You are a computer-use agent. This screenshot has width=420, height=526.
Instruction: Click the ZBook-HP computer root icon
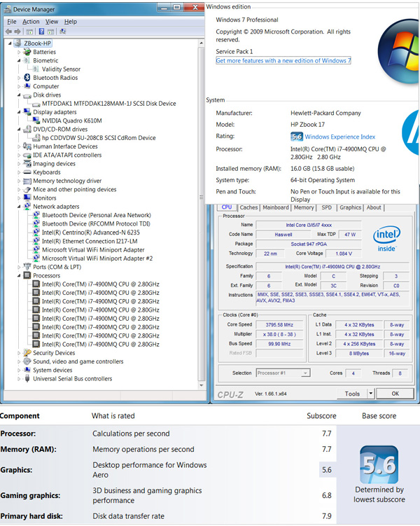tap(18, 43)
